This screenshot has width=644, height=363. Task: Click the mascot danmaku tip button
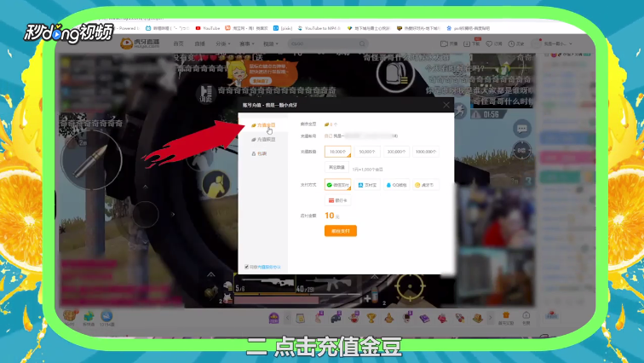coord(261,81)
